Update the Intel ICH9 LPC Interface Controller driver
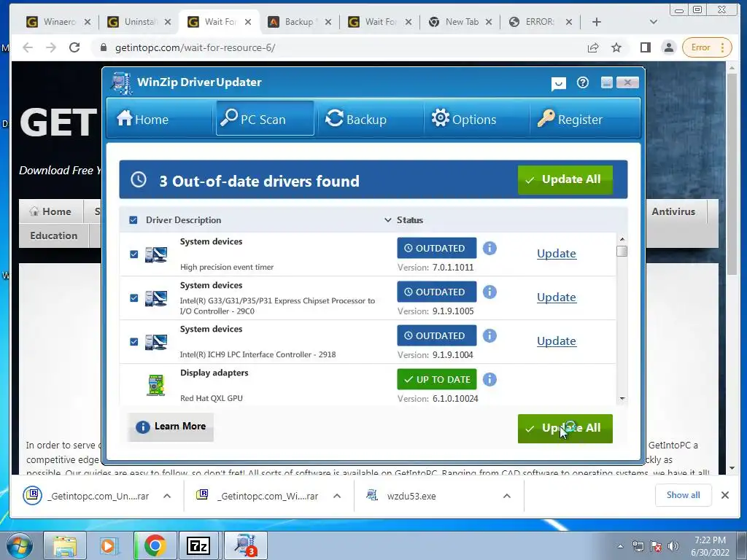The width and height of the screenshot is (747, 560). pos(557,341)
